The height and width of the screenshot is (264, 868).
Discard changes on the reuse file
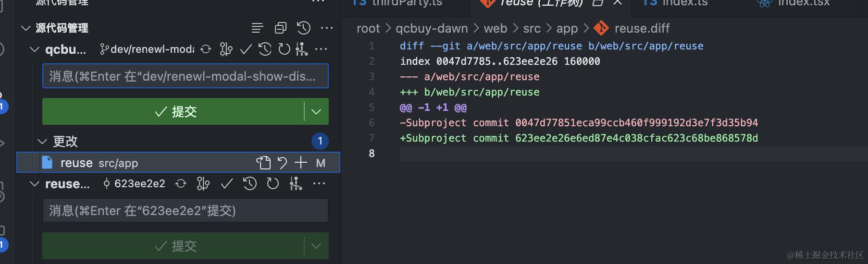point(282,163)
